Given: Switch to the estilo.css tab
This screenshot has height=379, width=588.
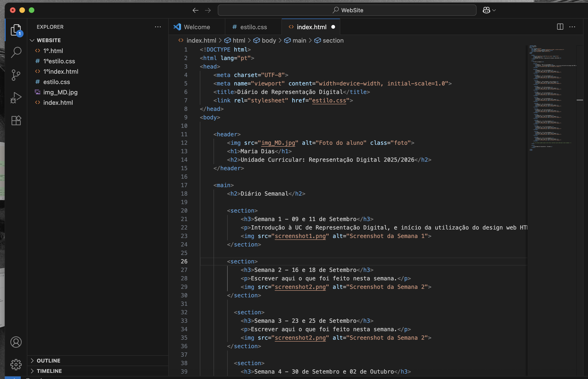Looking at the screenshot, I should tap(253, 27).
